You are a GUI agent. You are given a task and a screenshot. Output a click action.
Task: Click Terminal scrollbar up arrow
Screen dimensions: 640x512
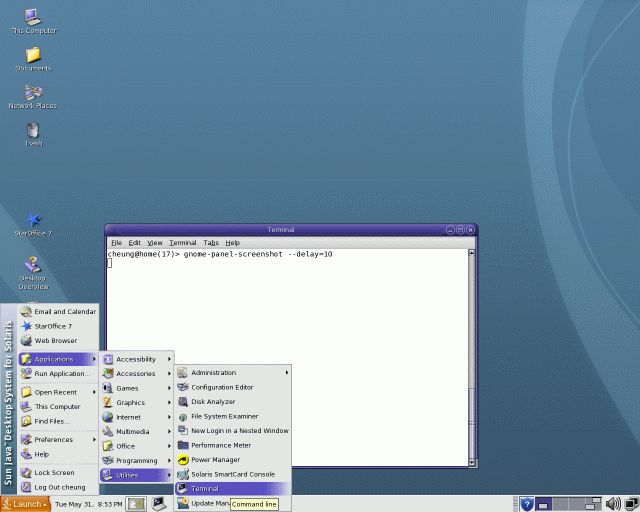pyautogui.click(x=472, y=253)
